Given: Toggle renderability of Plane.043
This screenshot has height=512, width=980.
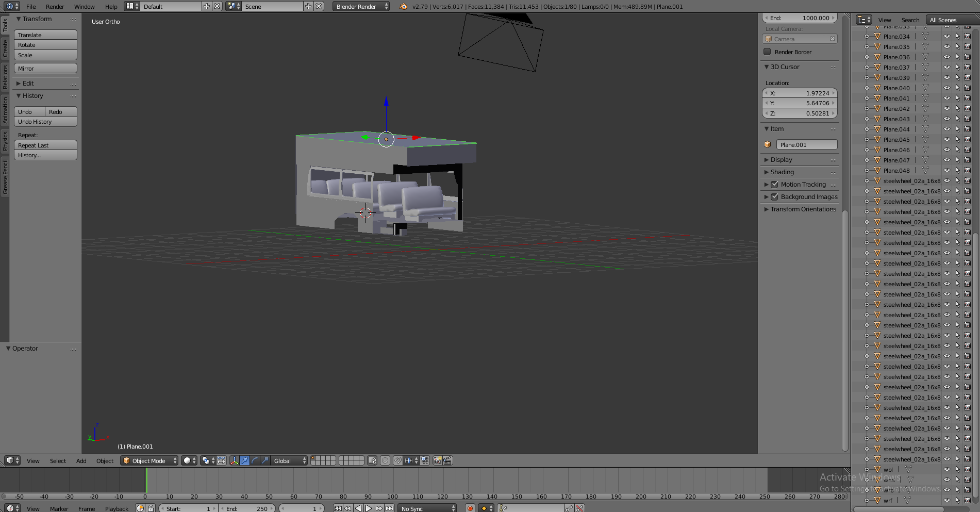Looking at the screenshot, I should 968,119.
